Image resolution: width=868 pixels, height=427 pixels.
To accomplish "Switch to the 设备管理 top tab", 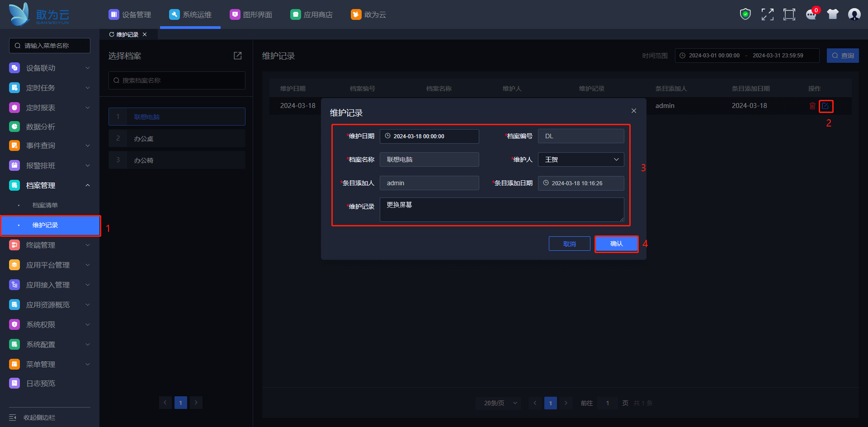I will (x=130, y=14).
